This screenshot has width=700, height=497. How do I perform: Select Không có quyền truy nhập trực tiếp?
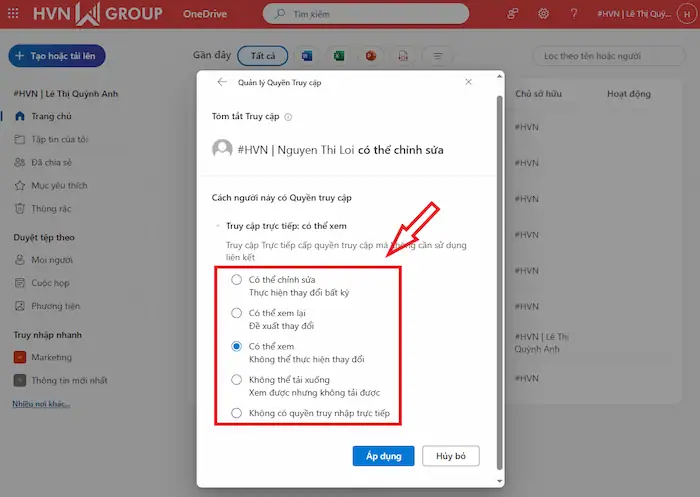tap(237, 413)
